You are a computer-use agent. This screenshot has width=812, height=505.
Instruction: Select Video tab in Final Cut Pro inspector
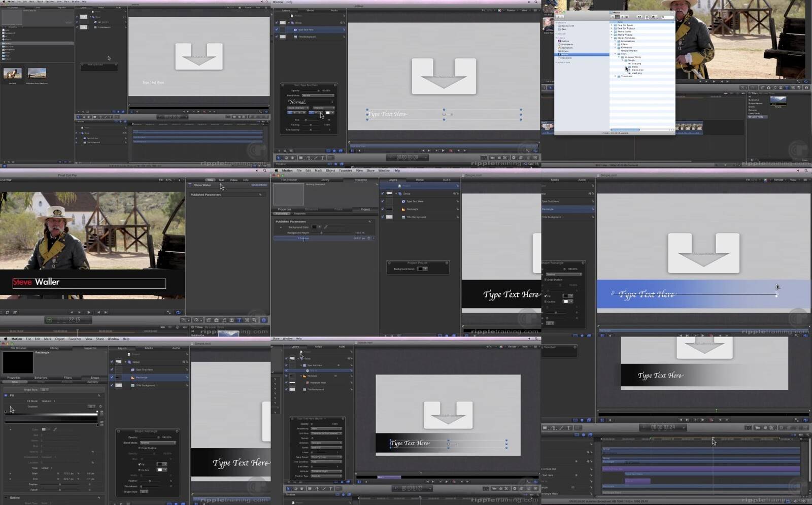pos(233,180)
